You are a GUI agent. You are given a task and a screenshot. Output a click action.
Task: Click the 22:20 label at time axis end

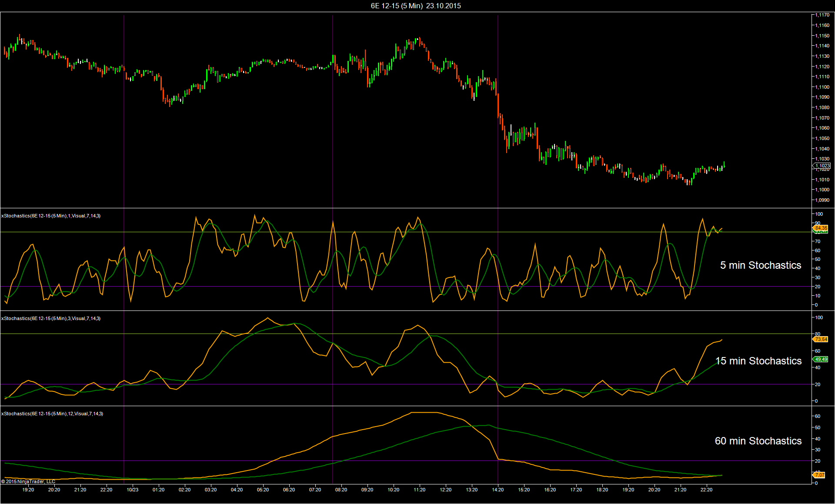point(706,490)
